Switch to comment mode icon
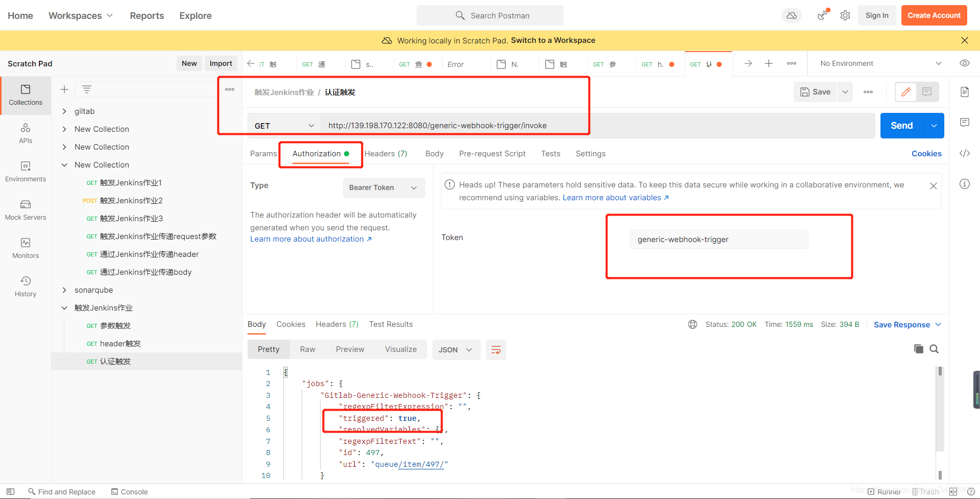Viewport: 980px width, 499px height. 927,92
